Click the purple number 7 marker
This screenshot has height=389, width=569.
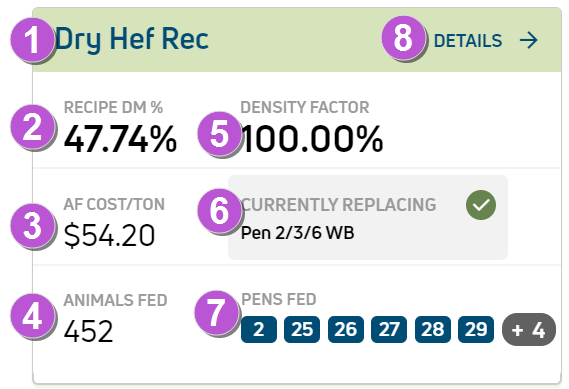[x=217, y=312]
